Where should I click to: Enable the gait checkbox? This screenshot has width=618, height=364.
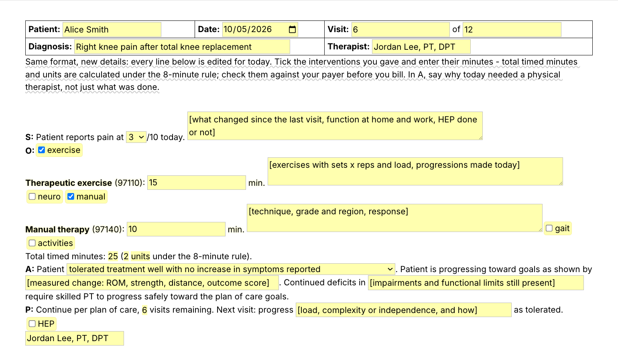(549, 228)
